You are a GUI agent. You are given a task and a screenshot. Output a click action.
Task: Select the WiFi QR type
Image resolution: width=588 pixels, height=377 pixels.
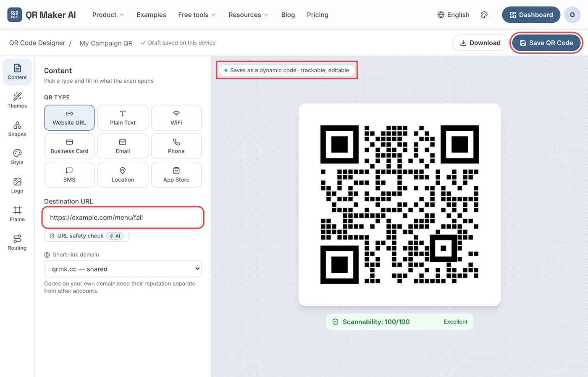(x=176, y=118)
